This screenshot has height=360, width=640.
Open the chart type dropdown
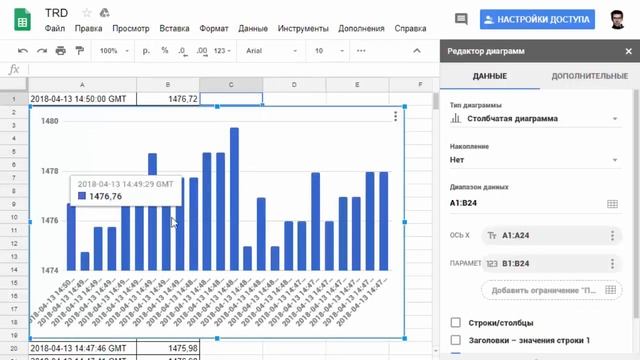[535, 119]
